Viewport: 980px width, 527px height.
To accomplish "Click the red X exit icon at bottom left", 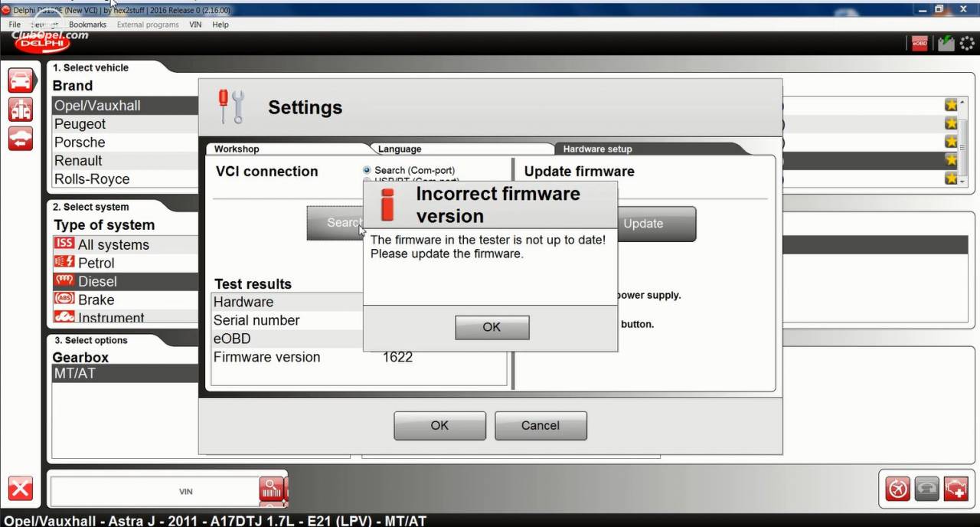I will (x=21, y=488).
